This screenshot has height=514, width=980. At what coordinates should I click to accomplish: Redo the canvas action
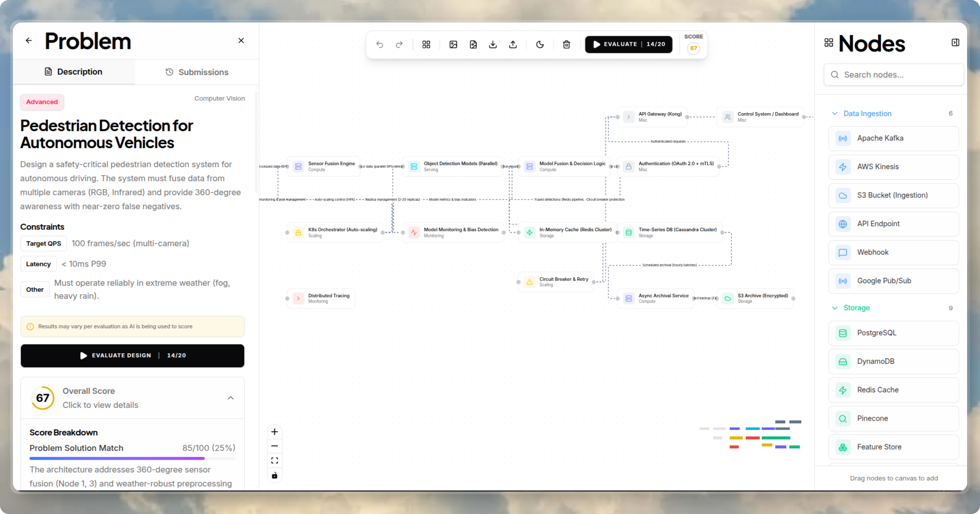(x=399, y=45)
